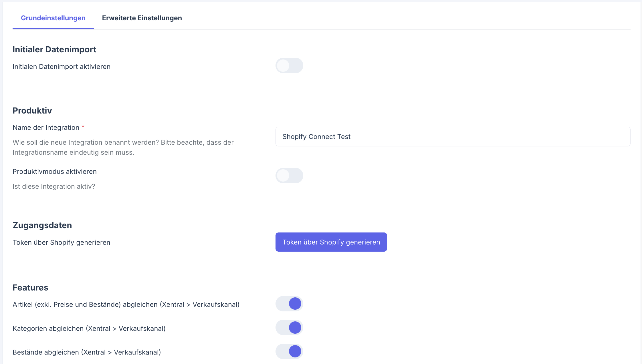Click the Zugangsdaten section heading
642x364 pixels.
pos(42,225)
